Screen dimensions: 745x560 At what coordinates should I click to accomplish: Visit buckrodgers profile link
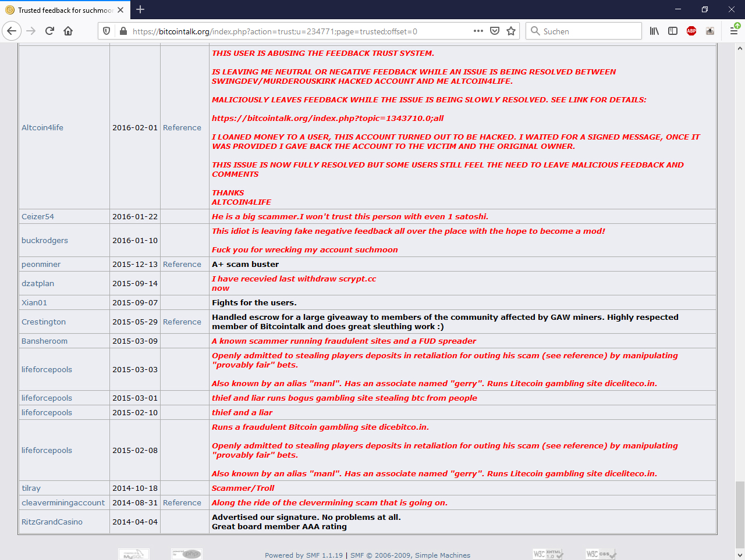tap(45, 240)
